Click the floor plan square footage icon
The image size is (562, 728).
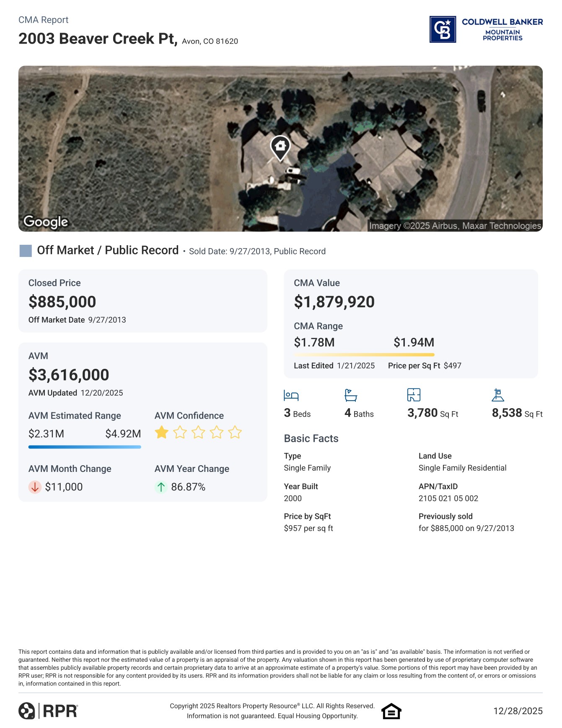(x=414, y=395)
